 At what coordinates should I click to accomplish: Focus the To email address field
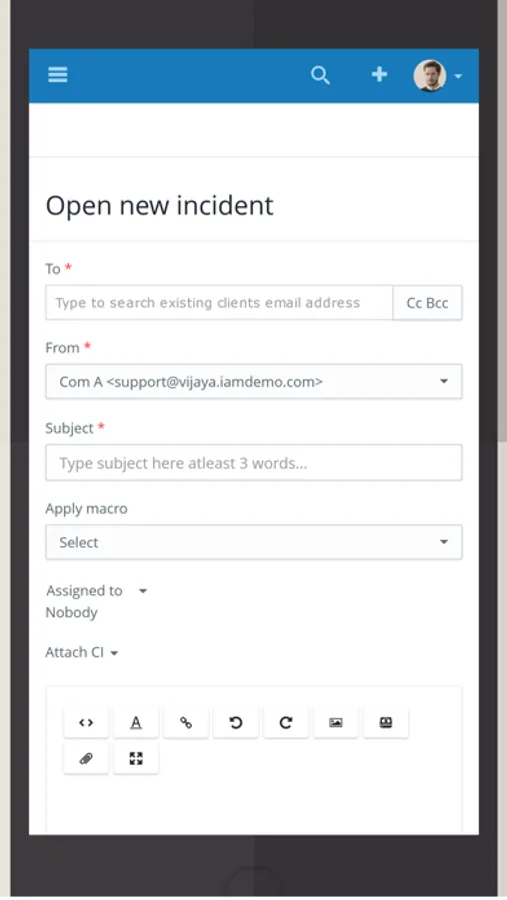(x=219, y=303)
